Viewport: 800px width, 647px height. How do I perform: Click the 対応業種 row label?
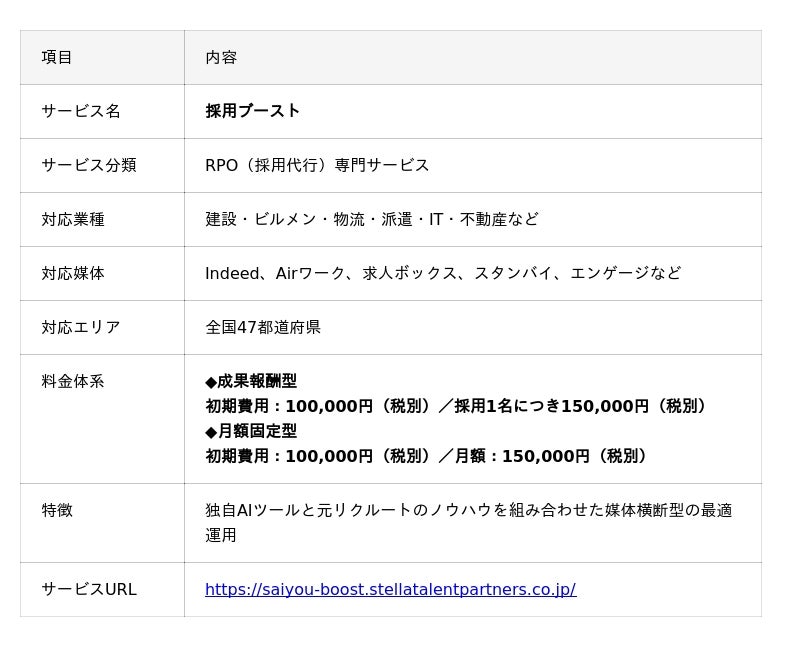point(73,219)
